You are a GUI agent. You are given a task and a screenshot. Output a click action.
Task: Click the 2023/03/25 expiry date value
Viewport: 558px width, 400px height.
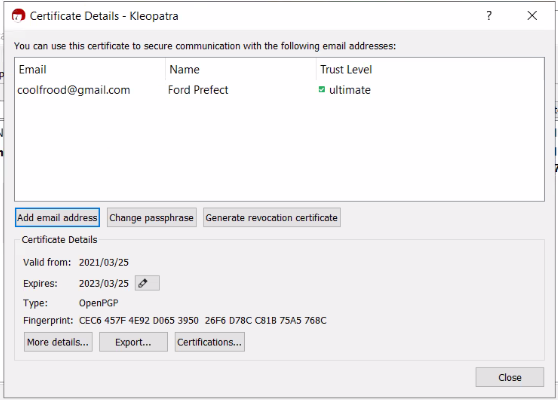pos(104,284)
